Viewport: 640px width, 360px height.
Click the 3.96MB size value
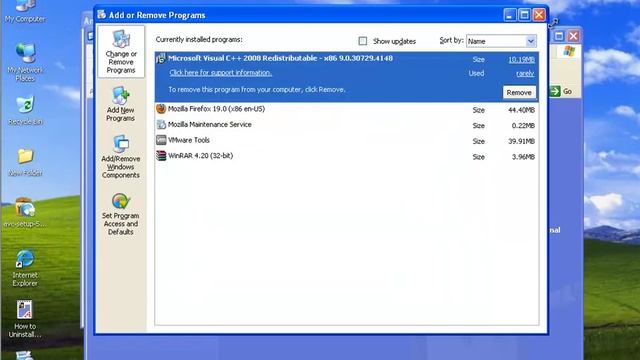click(x=523, y=157)
